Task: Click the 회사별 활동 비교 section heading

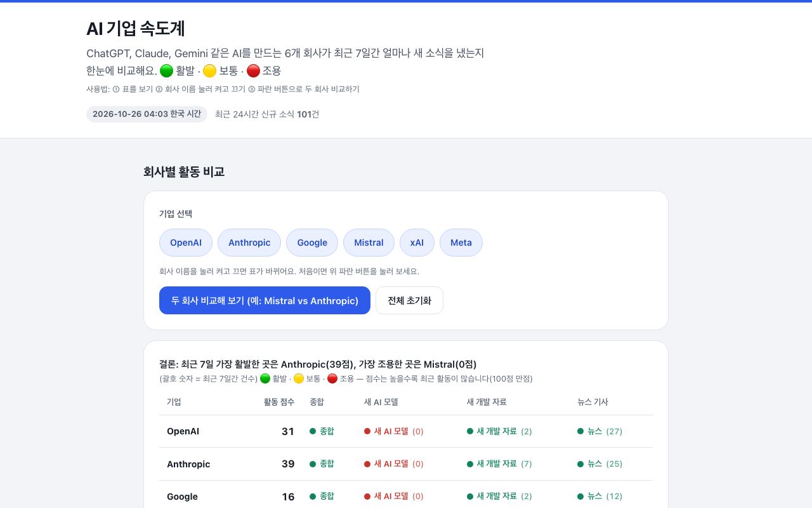Action: pyautogui.click(x=184, y=172)
